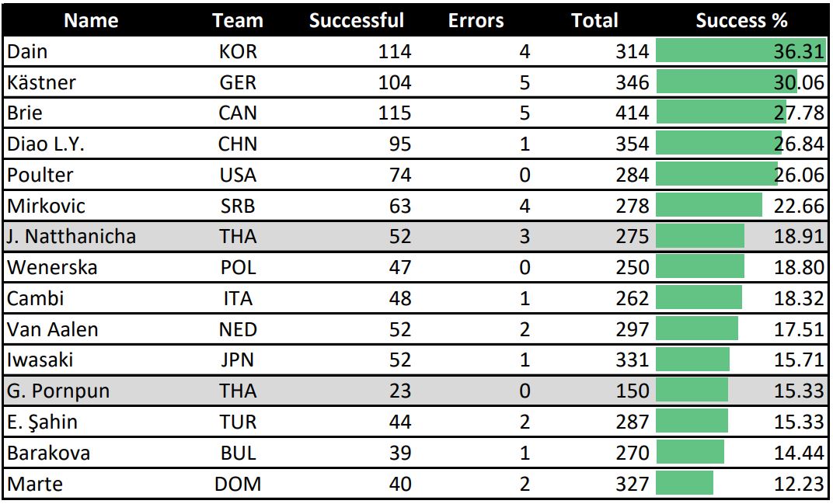
Task: Click the Success % column header
Action: coord(741,20)
